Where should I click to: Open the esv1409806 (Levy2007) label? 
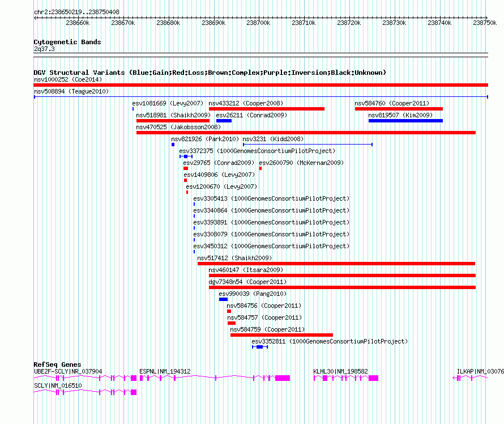(x=219, y=175)
